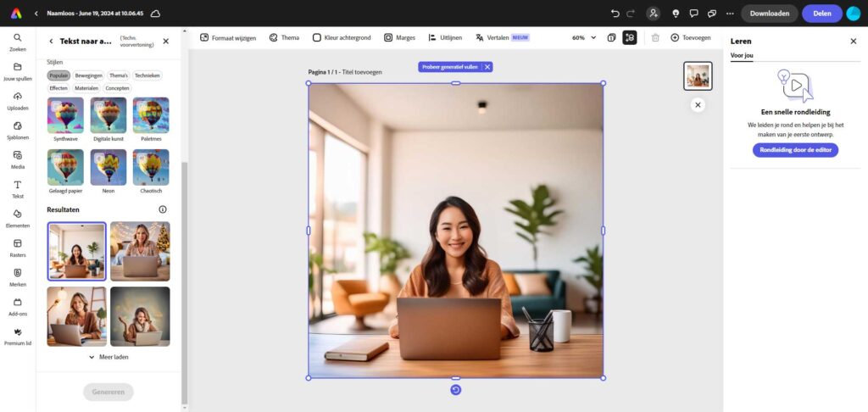
Task: Open the user profile avatar
Action: coord(853,14)
